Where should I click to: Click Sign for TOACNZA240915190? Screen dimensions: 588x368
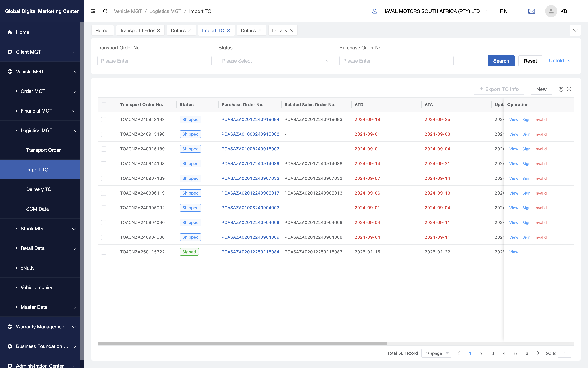[x=526, y=134]
